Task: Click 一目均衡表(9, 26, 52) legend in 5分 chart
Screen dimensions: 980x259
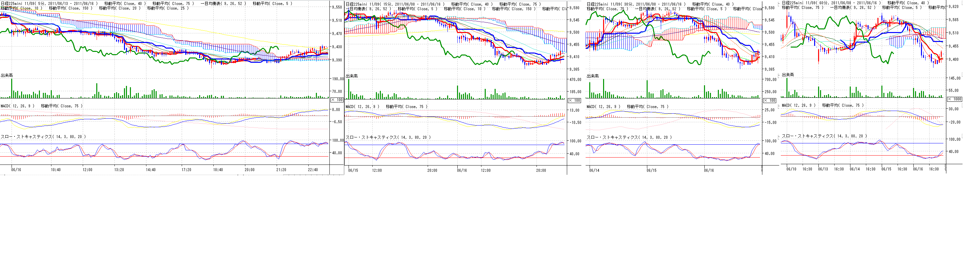Action: [223, 3]
